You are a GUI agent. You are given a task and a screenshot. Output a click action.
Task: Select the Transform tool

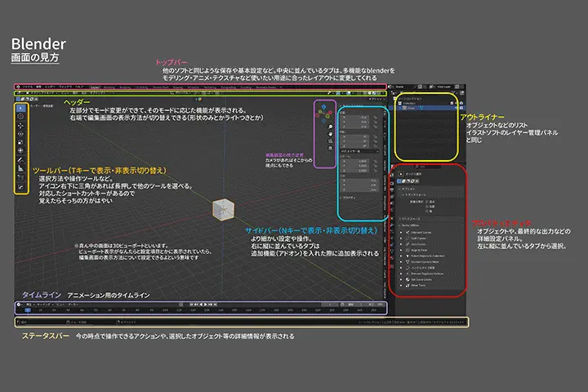pos(21,150)
